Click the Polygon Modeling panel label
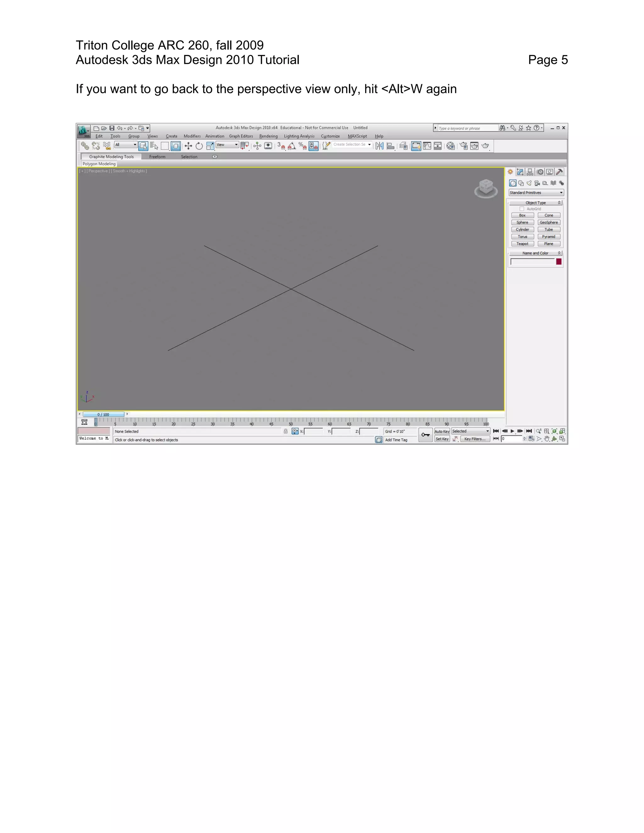Image resolution: width=644 pixels, height=833 pixels. pos(99,164)
